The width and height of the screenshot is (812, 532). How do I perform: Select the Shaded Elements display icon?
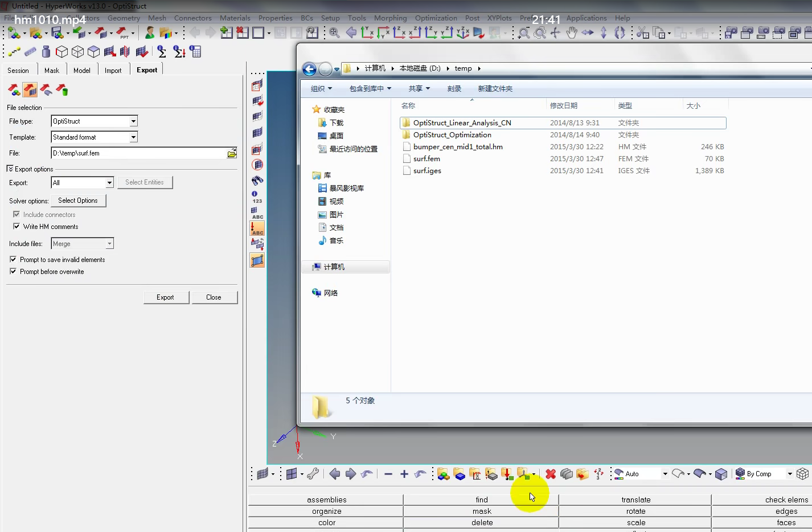click(257, 132)
